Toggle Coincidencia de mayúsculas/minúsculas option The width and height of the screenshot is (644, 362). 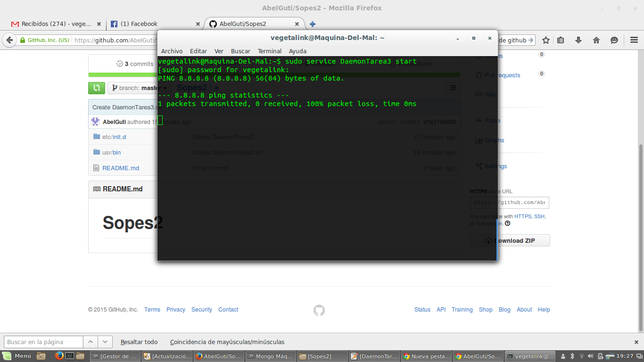tap(227, 342)
